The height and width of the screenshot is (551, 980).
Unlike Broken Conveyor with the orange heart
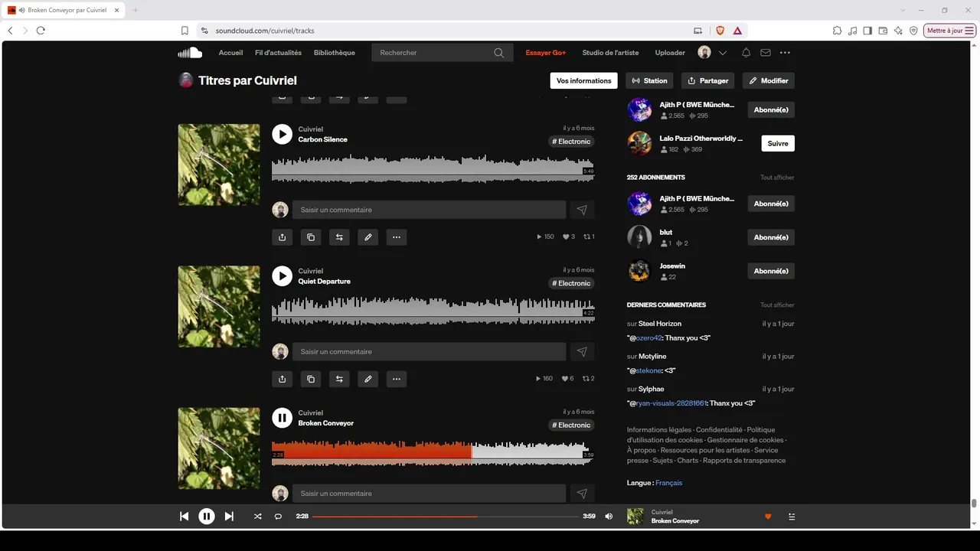tap(768, 517)
